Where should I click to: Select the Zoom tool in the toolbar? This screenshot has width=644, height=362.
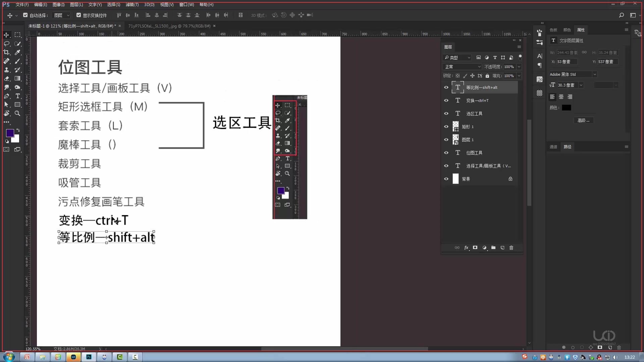(18, 113)
